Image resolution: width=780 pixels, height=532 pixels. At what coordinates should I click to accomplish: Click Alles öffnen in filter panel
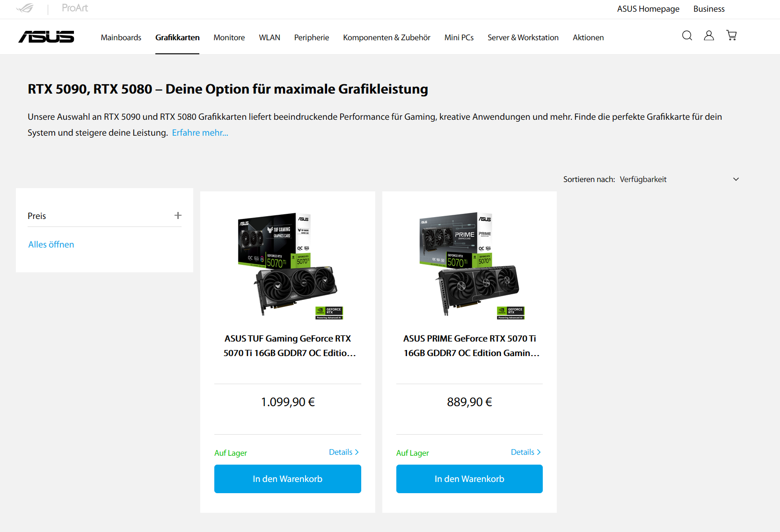[51, 244]
